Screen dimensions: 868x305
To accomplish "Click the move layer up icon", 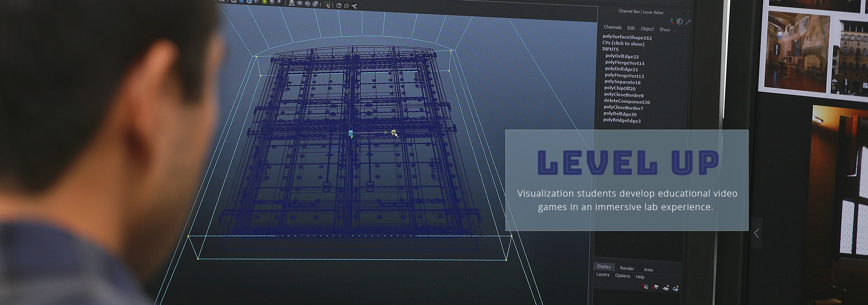I will coord(646,286).
